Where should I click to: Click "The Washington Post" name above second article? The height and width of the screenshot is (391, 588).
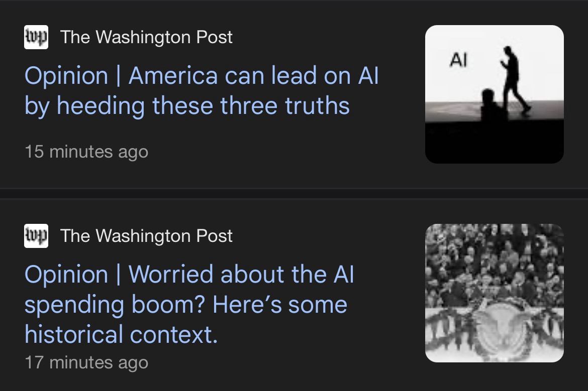point(146,236)
